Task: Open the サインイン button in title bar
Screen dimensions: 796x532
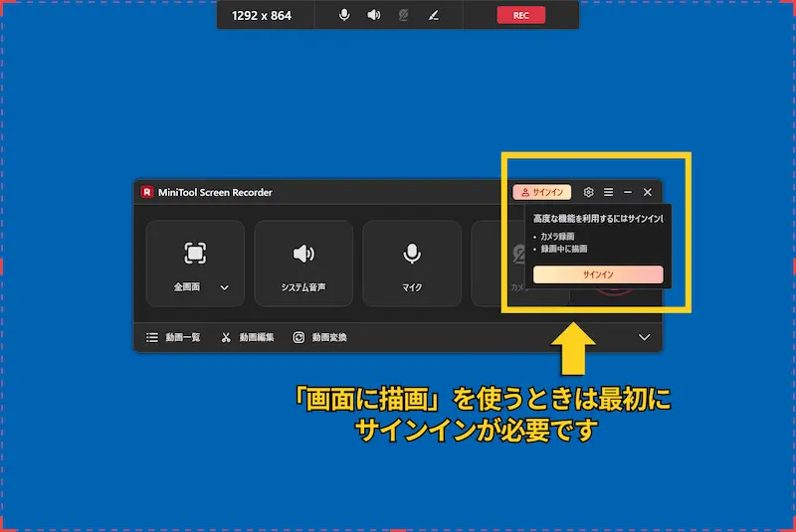Action: pyautogui.click(x=541, y=192)
